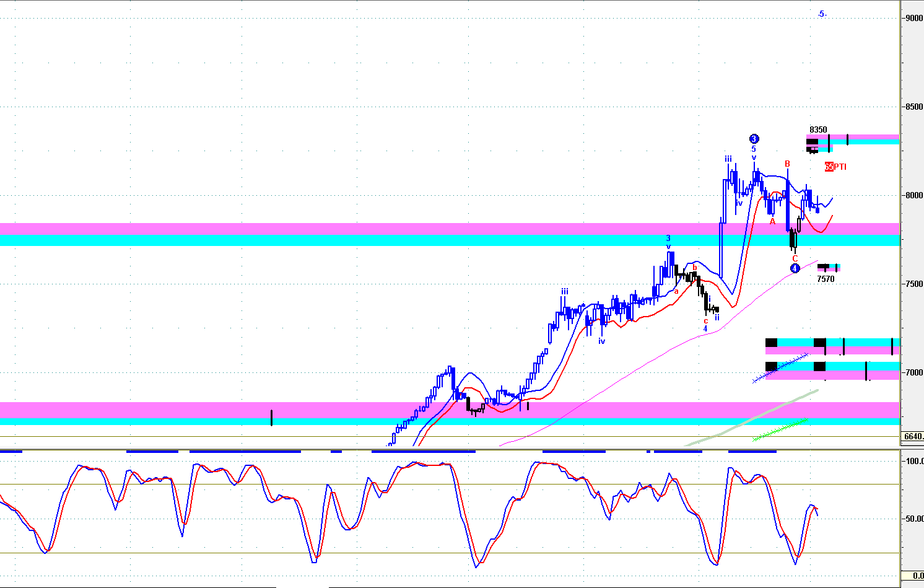Screen dimensions: 924x588
Task: Click the 9000 price axis label
Action: click(914, 18)
